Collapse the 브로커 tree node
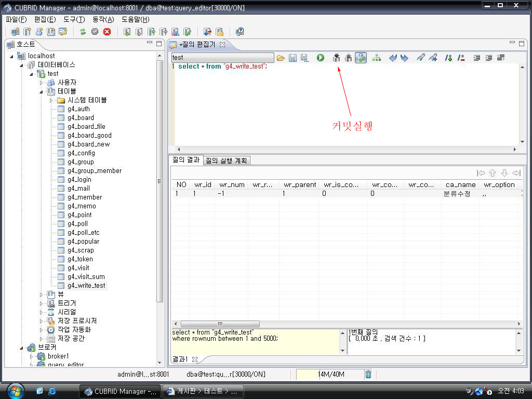532x399 pixels. click(22, 348)
